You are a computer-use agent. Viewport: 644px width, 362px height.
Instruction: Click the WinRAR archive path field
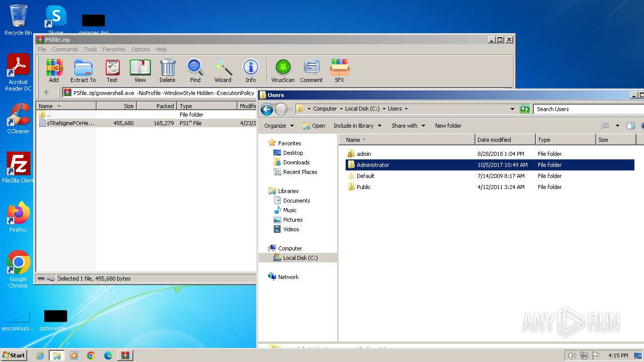point(159,93)
